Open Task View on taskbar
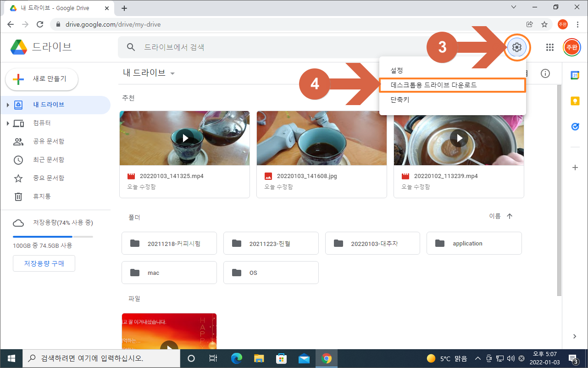This screenshot has width=588, height=368. coord(213,358)
